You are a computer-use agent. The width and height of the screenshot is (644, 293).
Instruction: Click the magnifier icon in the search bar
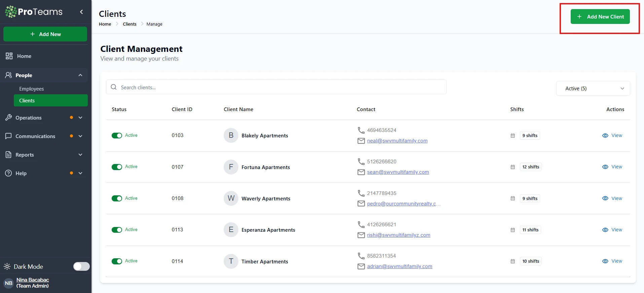pos(114,87)
